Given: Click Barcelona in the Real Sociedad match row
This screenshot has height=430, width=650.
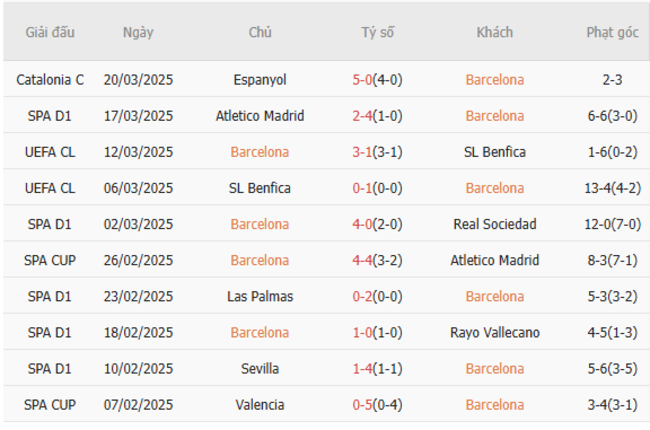Looking at the screenshot, I should pos(259,224).
